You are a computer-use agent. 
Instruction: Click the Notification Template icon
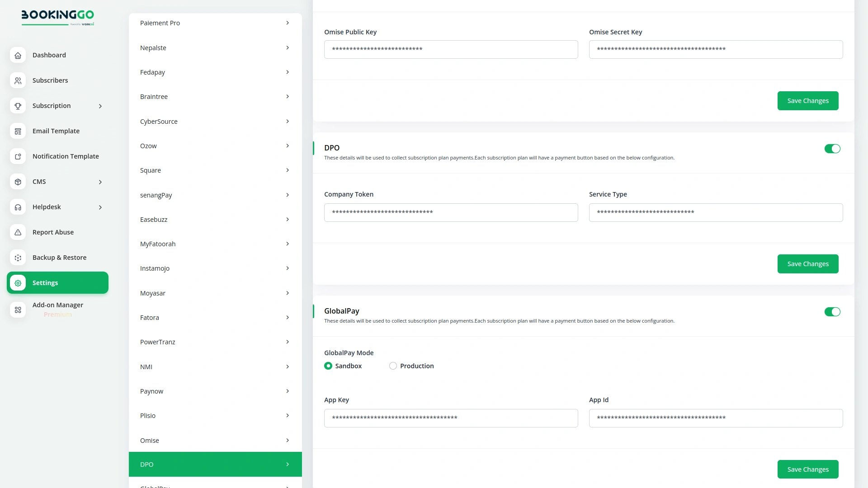pyautogui.click(x=18, y=156)
